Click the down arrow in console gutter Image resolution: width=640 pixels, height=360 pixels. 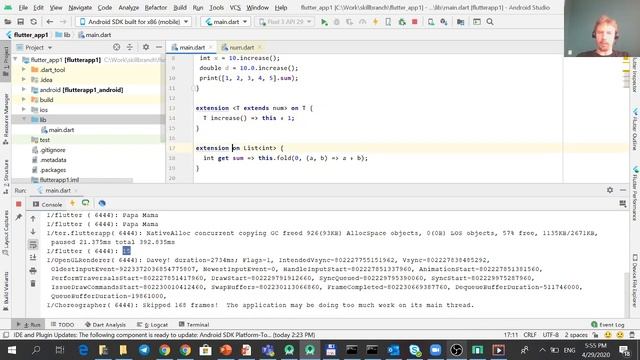[33, 232]
